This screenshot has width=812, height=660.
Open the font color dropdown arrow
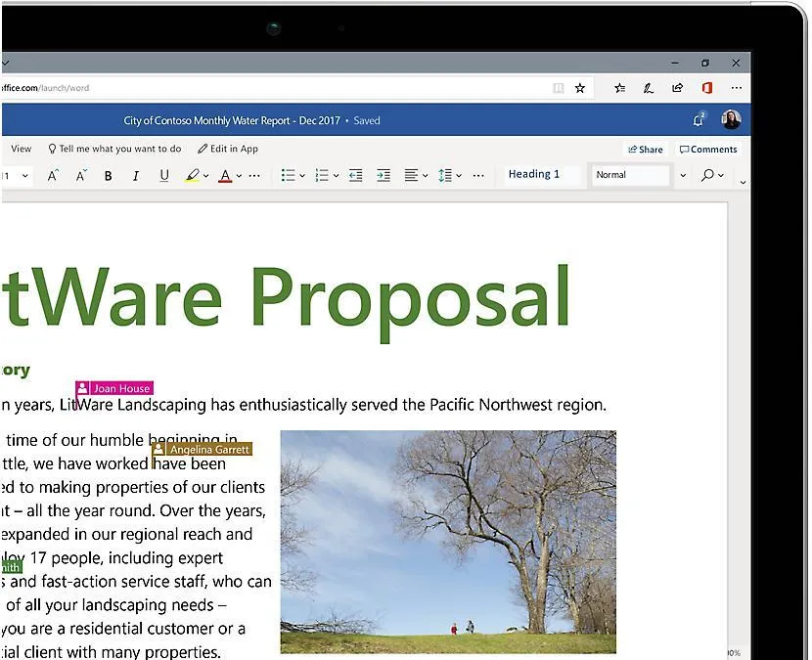(239, 176)
